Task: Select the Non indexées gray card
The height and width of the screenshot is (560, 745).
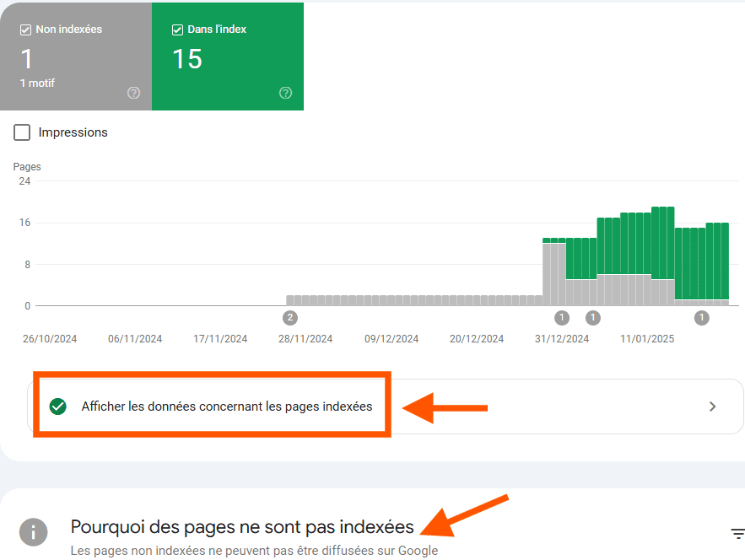Action: click(x=76, y=57)
